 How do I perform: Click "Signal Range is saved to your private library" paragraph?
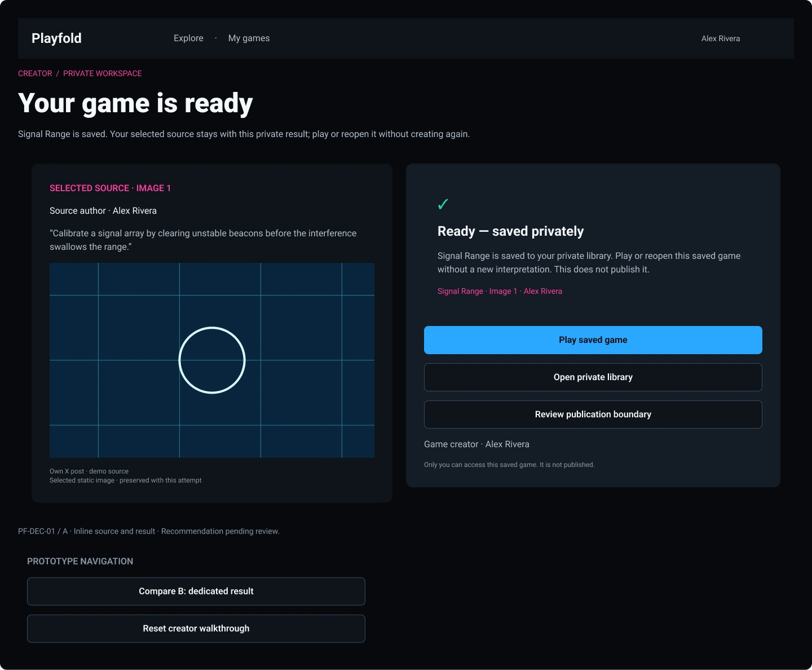(x=589, y=263)
